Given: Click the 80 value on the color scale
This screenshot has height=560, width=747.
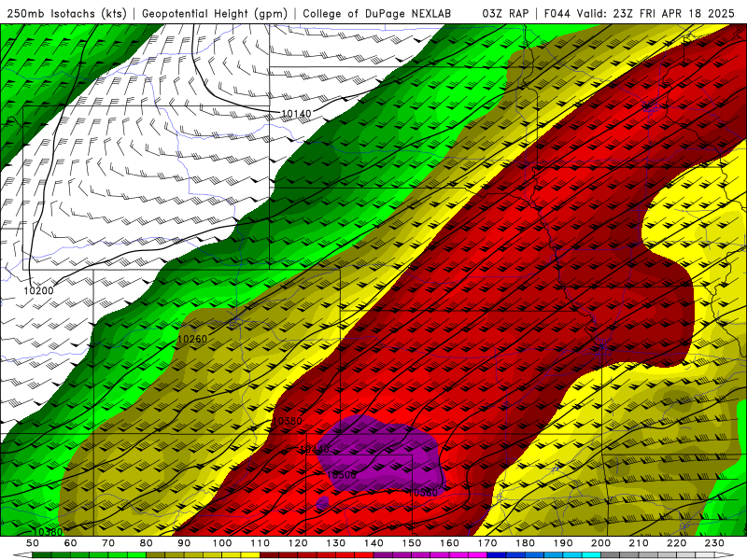Looking at the screenshot, I should pos(147,543).
